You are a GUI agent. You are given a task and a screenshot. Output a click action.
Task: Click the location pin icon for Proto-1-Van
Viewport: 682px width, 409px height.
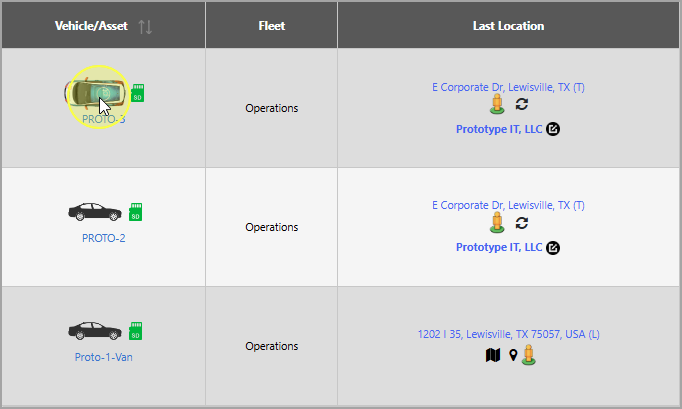tap(513, 354)
